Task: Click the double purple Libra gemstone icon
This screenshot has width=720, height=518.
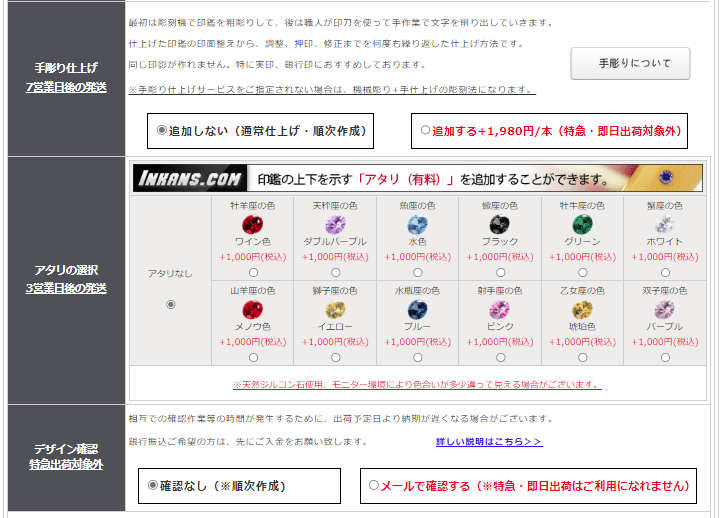Action: click(335, 225)
